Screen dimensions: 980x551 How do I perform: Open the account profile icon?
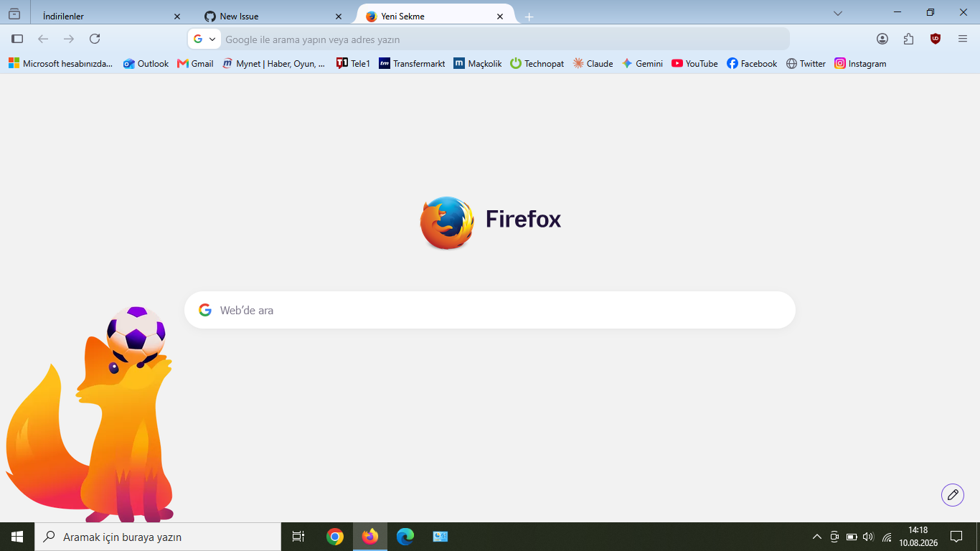[x=882, y=39]
